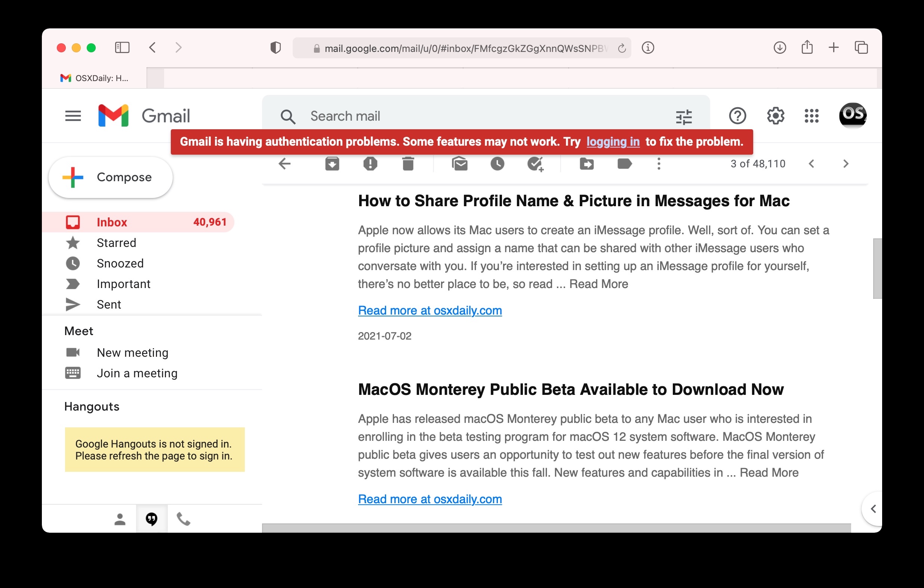The width and height of the screenshot is (924, 588).
Task: Toggle the main menu hamburger
Action: (x=73, y=116)
